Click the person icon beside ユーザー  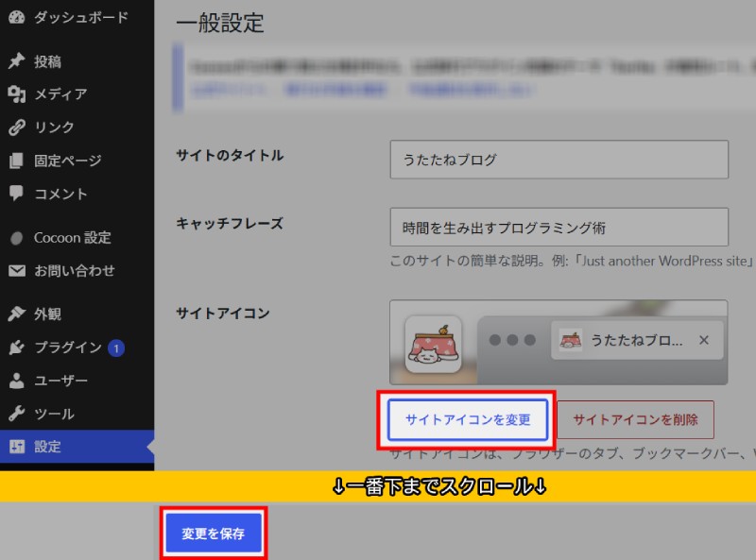(16, 381)
